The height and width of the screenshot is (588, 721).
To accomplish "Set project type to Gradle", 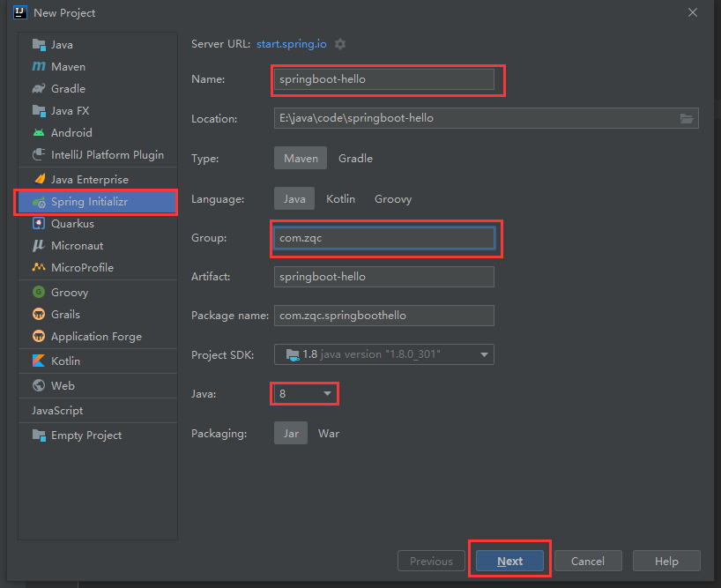I will [x=355, y=158].
